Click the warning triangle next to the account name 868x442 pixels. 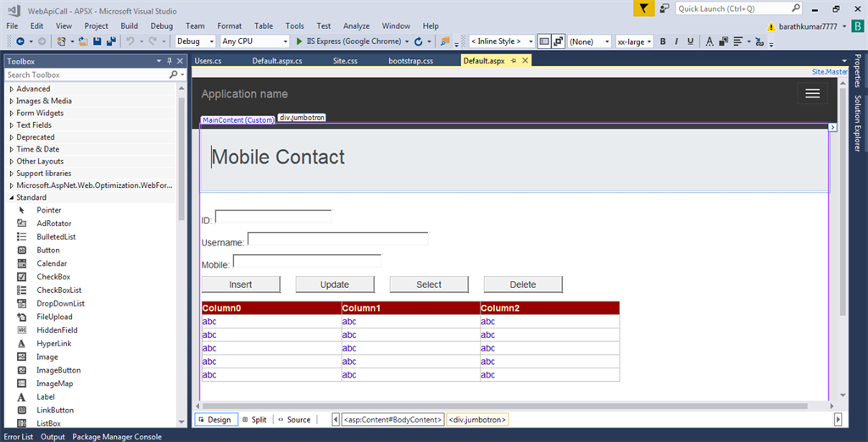[x=771, y=26]
